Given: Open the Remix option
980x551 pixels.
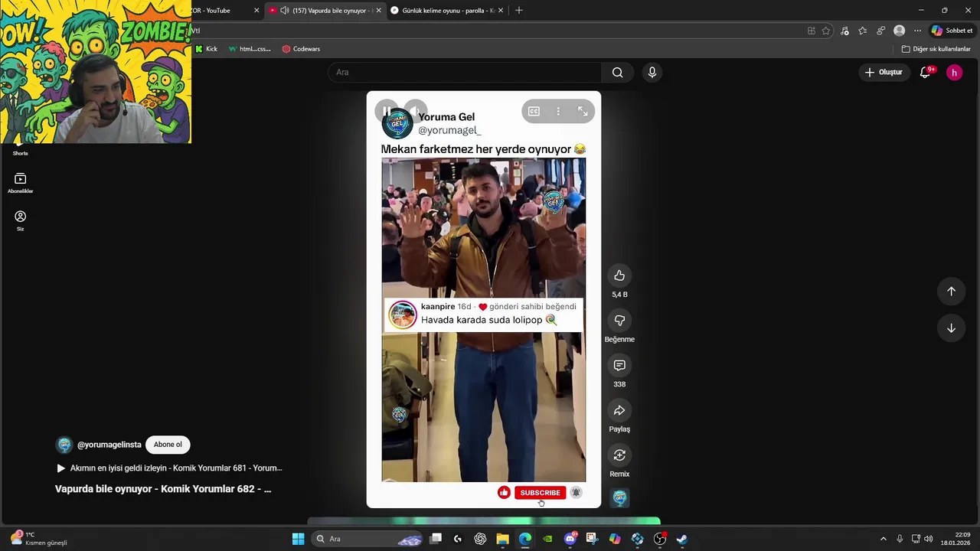Looking at the screenshot, I should tap(619, 455).
